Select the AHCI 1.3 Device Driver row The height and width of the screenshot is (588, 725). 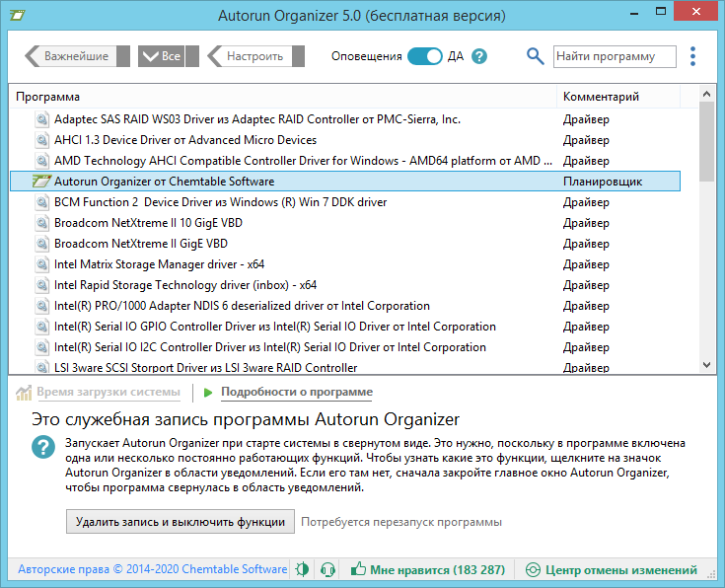pos(345,140)
